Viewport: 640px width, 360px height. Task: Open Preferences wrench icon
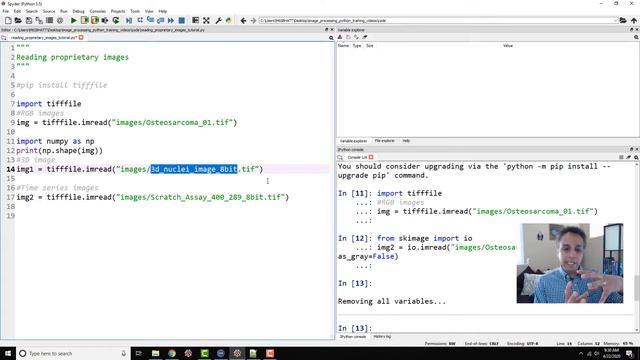coord(218,20)
